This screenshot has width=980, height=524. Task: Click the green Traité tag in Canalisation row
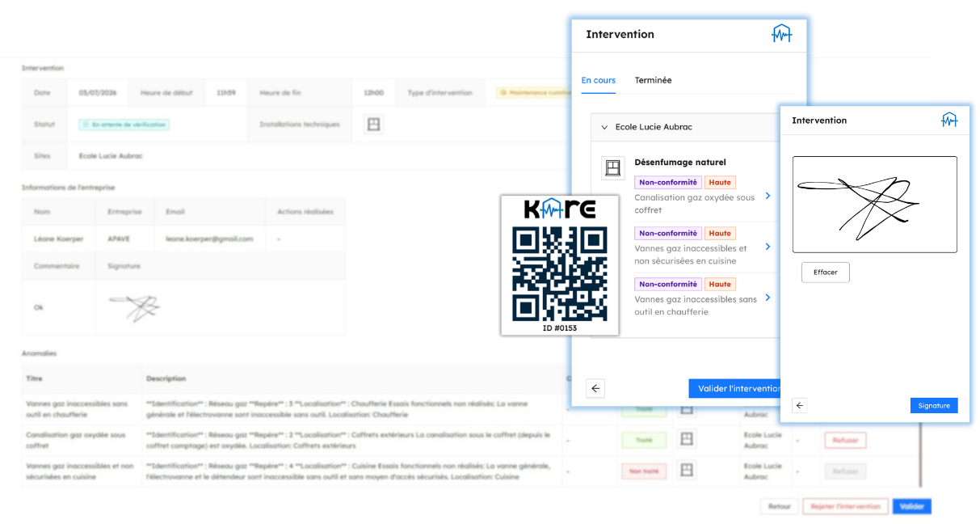pyautogui.click(x=644, y=441)
